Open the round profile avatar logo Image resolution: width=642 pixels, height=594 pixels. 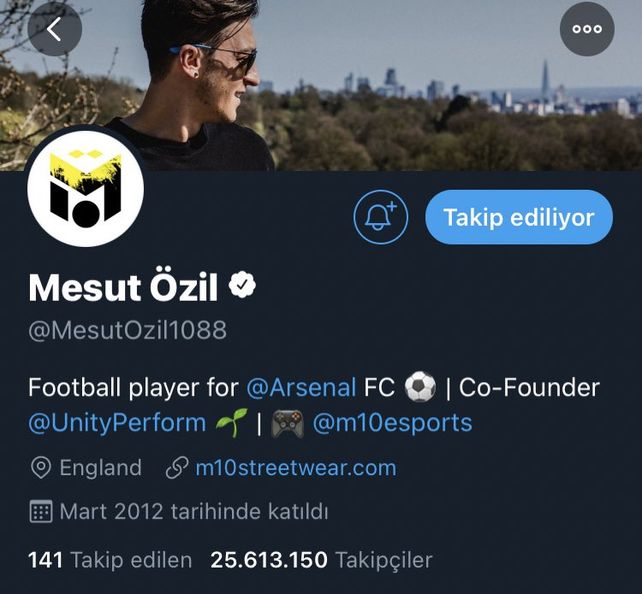pyautogui.click(x=85, y=190)
